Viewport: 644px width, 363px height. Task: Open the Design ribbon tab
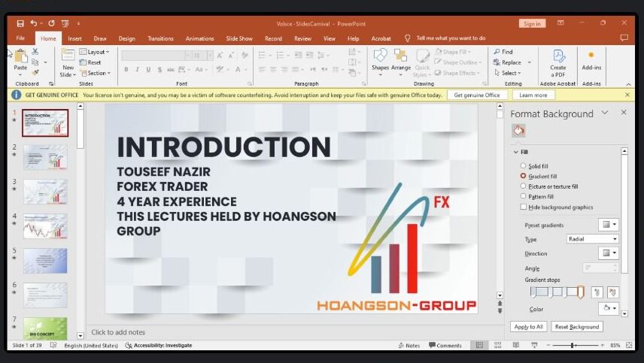[126, 38]
